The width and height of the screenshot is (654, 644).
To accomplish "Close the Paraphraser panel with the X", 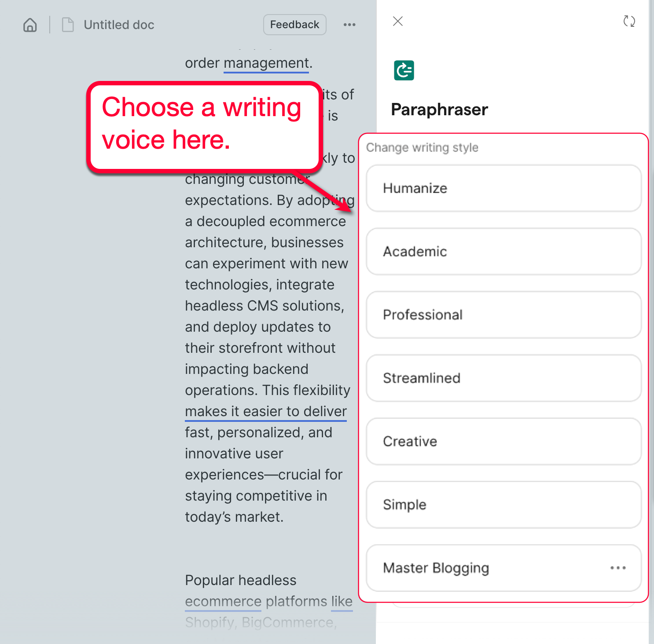I will click(x=397, y=21).
